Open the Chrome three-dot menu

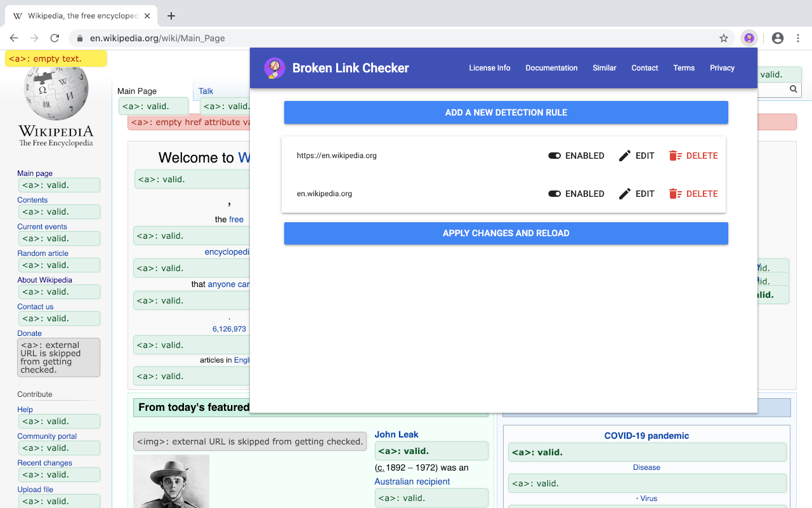(x=799, y=38)
